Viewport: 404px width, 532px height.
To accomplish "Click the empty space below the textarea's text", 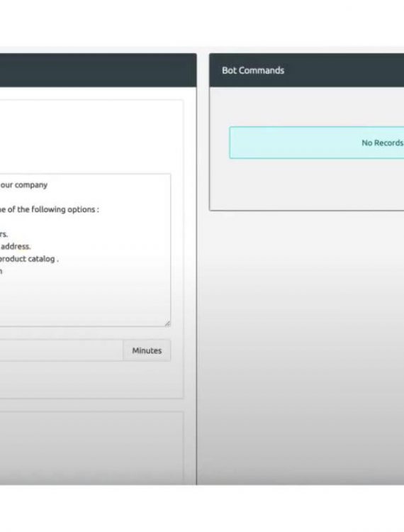I will click(85, 300).
